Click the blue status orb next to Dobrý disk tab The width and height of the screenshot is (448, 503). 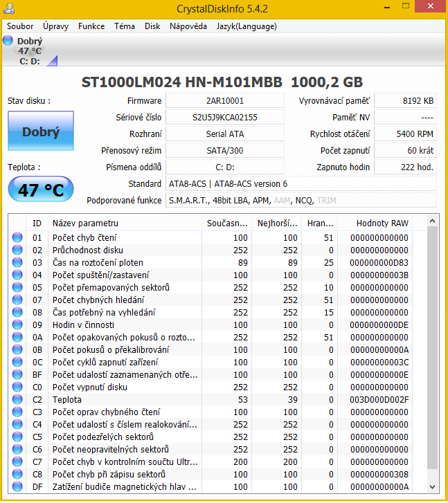(x=8, y=40)
